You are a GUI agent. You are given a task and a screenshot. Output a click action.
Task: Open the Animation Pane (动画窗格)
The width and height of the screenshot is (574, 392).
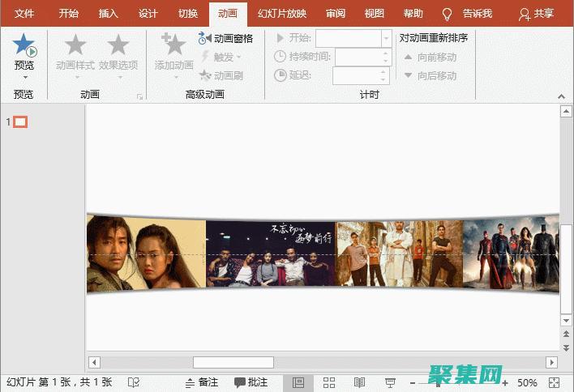click(x=226, y=38)
